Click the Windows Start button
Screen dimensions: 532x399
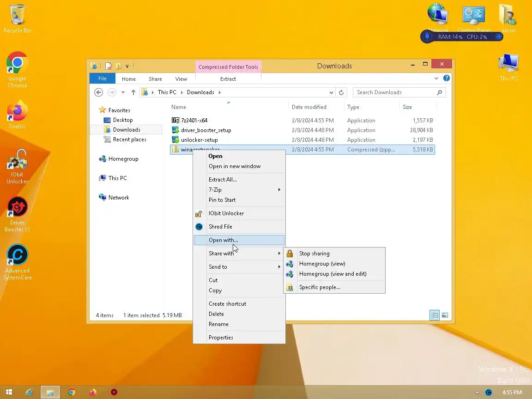9,392
